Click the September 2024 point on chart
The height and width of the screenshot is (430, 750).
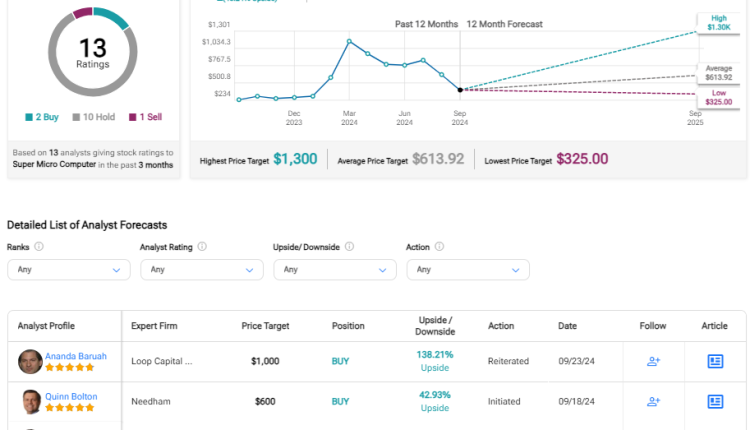click(460, 90)
